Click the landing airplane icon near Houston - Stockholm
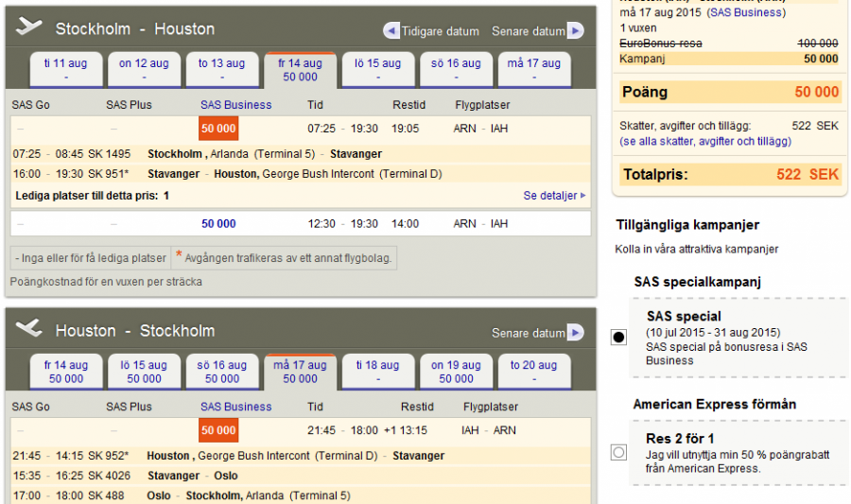Image resolution: width=851 pixels, height=504 pixels. point(30,329)
